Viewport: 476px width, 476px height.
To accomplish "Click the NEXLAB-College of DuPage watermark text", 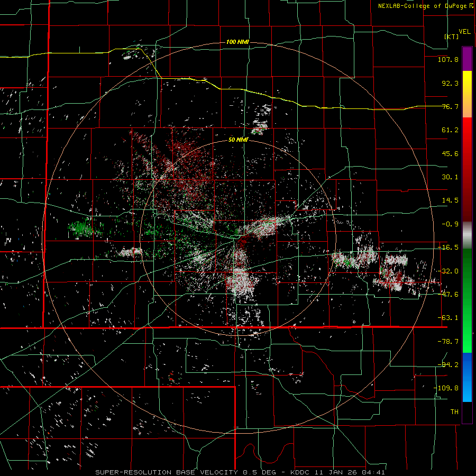I will (426, 6).
